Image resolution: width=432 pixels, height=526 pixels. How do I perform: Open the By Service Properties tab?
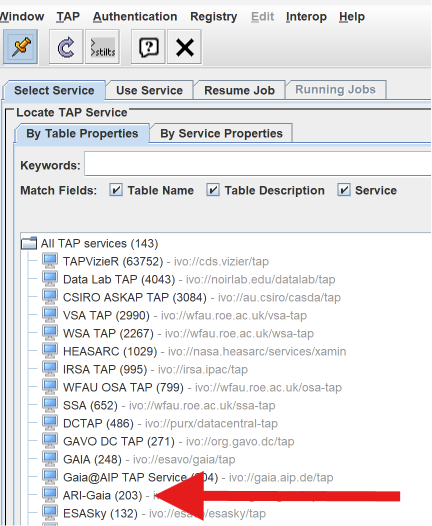click(221, 134)
